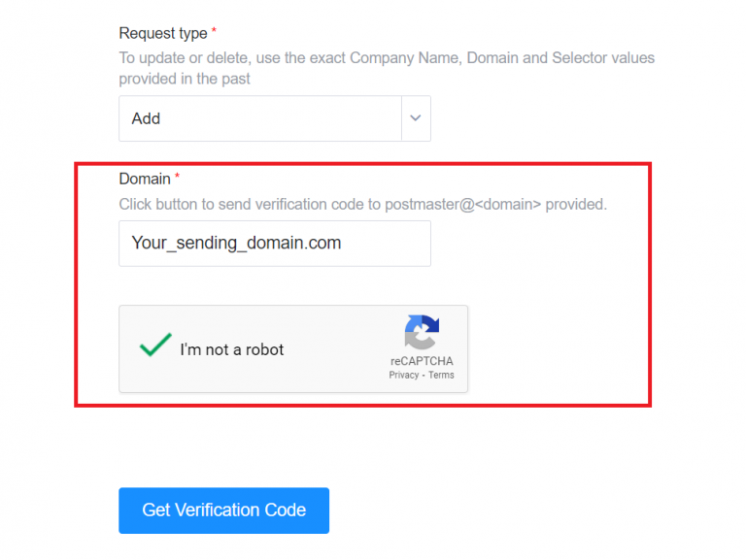Click the "Request type" field label
The width and height of the screenshot is (746, 560).
pos(163,33)
